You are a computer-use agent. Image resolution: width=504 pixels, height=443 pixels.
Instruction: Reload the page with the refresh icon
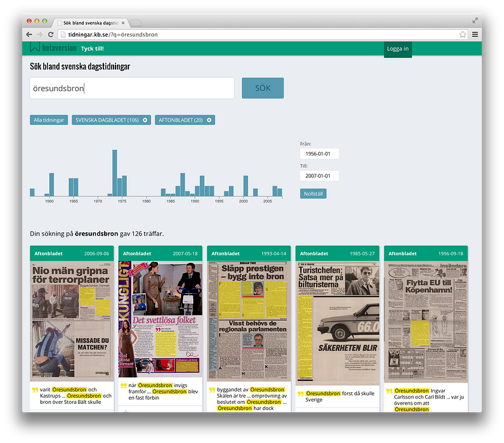51,34
